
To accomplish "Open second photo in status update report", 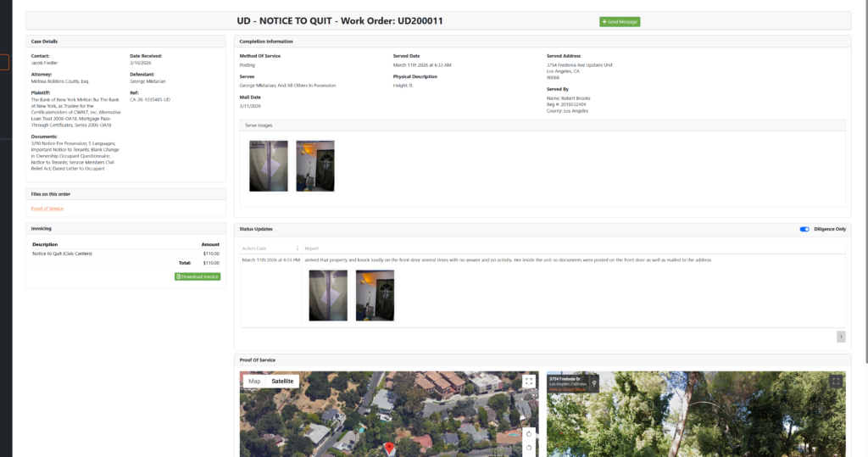I will [x=375, y=295].
